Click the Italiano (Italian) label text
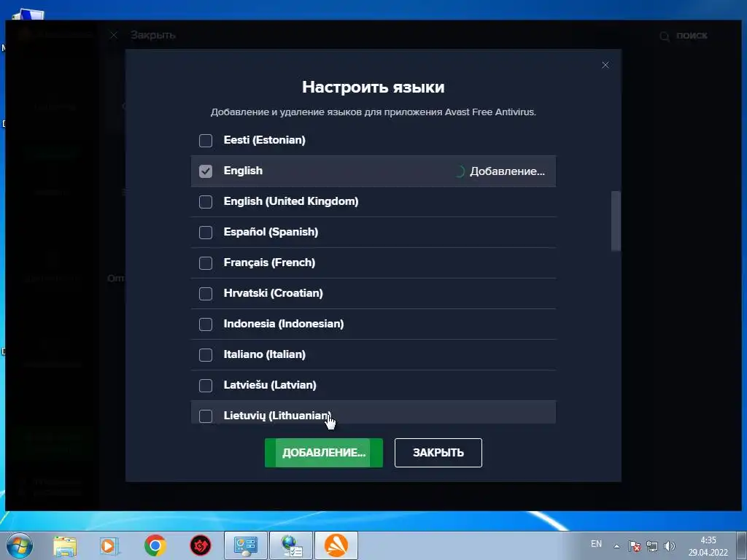Image resolution: width=747 pixels, height=560 pixels. pyautogui.click(x=264, y=355)
